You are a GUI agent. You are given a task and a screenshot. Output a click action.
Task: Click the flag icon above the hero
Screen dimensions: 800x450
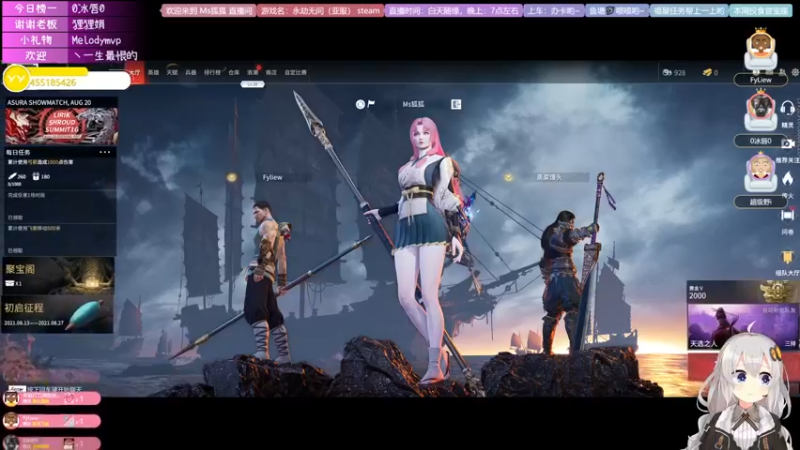tap(371, 104)
